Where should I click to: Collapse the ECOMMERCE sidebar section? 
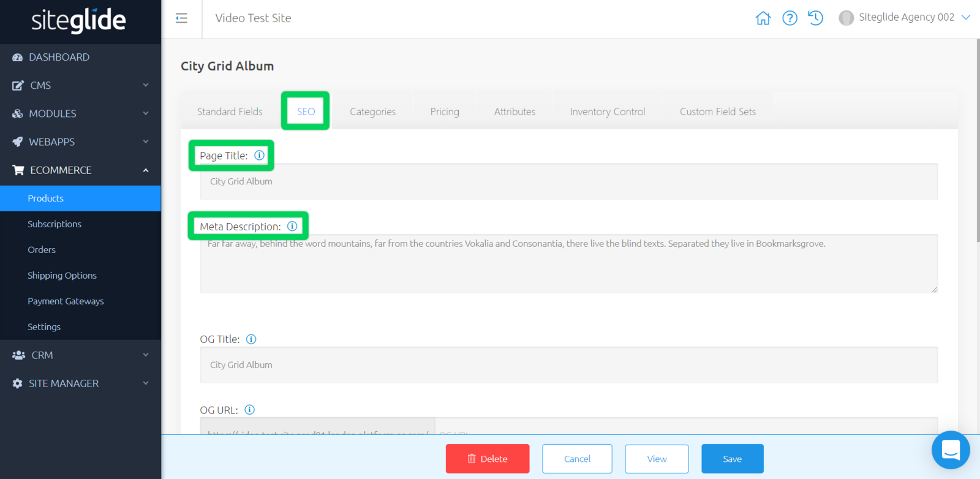point(80,170)
